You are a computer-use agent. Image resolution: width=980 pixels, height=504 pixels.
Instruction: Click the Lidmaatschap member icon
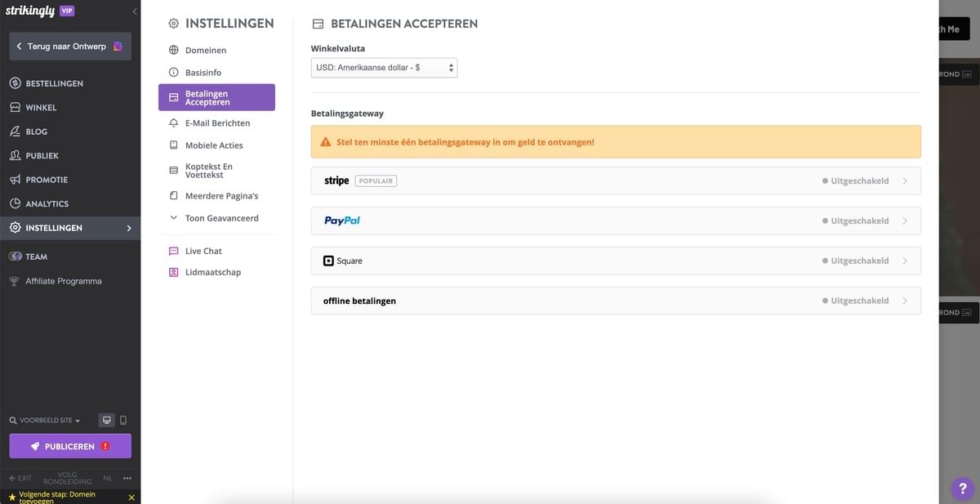pyautogui.click(x=173, y=272)
